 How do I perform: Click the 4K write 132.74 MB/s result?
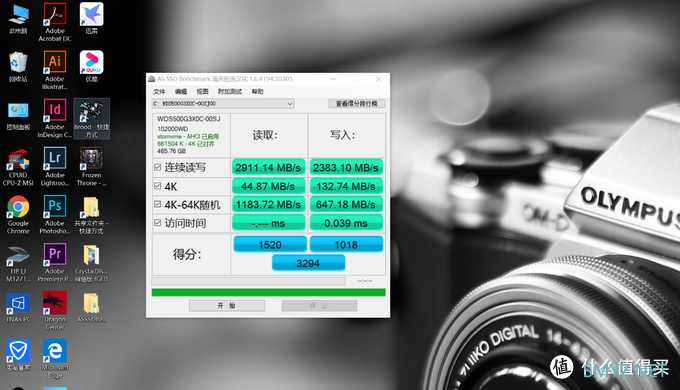(x=346, y=187)
